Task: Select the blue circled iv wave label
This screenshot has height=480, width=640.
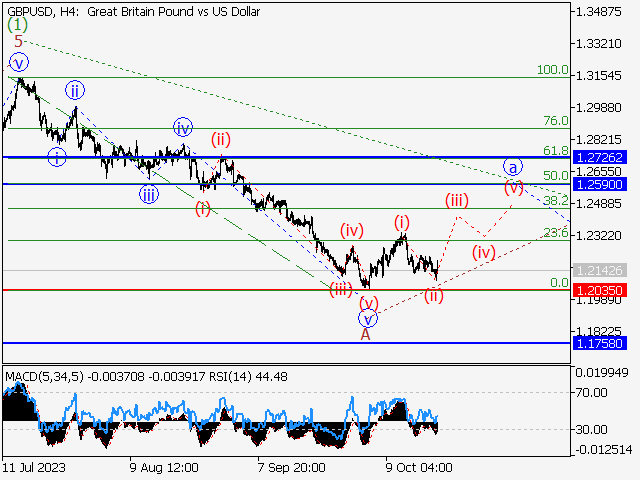Action: click(183, 127)
